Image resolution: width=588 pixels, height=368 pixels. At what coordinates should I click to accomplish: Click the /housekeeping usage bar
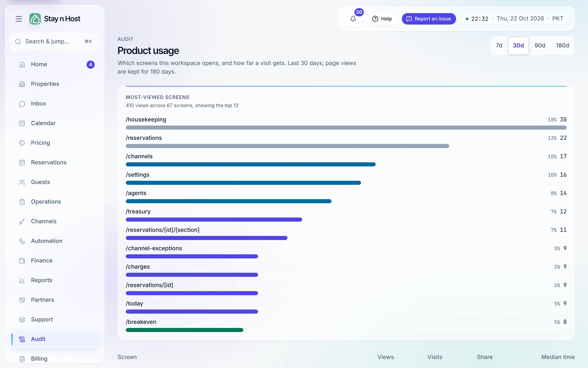click(x=346, y=128)
